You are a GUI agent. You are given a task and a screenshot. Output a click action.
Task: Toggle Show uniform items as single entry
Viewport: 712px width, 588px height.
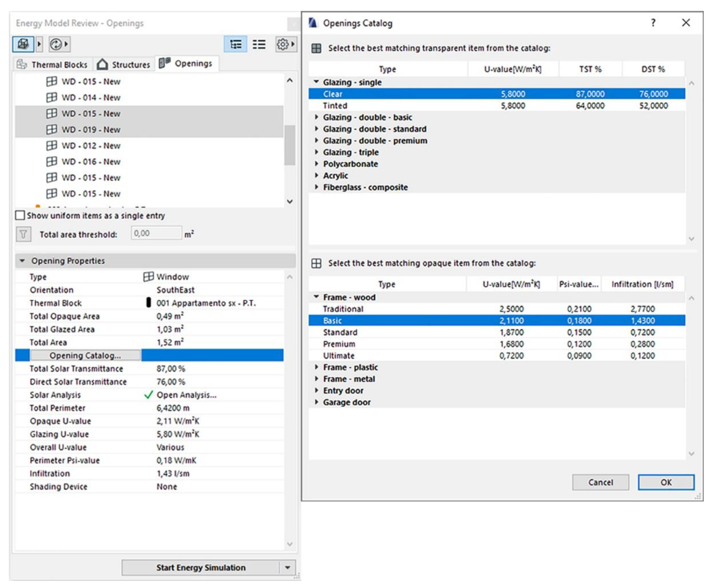coord(20,215)
